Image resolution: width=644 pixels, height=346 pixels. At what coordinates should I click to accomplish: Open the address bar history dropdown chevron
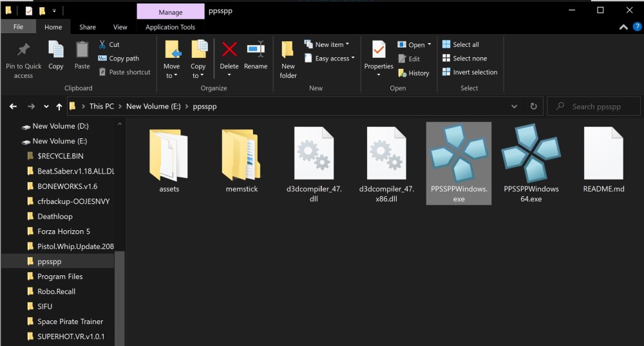click(x=514, y=107)
